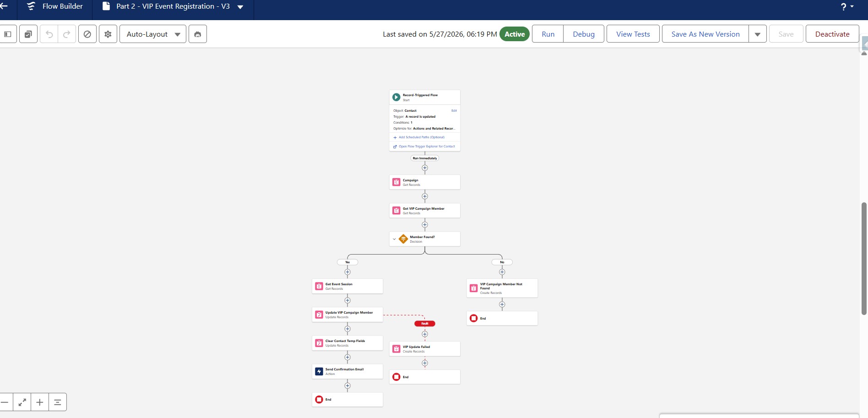Open Flow Trigger Explorer for Contact link
Screen dimensions: 868x418
pos(427,147)
